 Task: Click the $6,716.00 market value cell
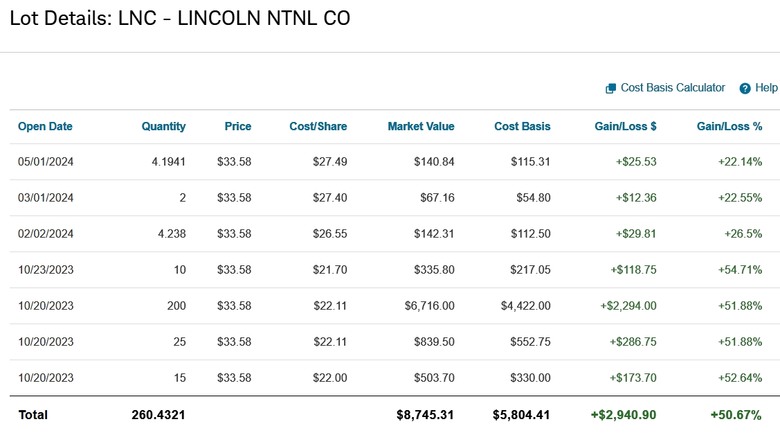(429, 306)
